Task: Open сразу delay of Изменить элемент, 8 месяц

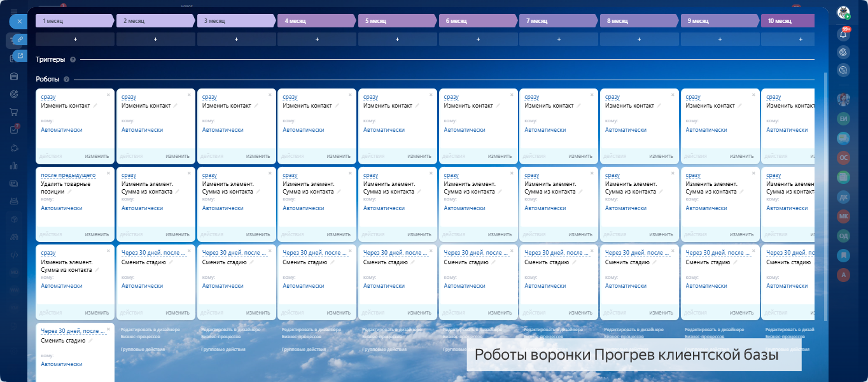Action: (612, 175)
